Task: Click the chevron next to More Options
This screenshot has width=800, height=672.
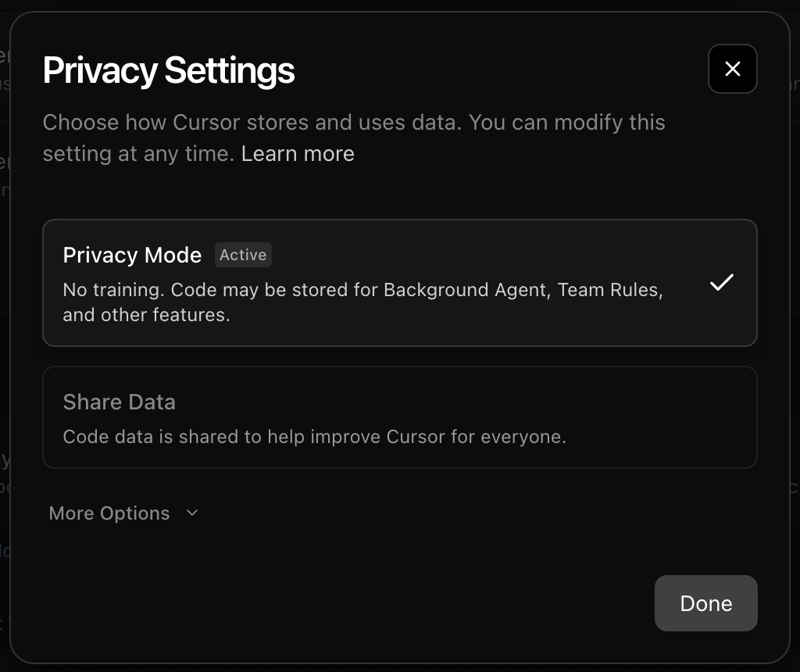Action: [x=191, y=513]
